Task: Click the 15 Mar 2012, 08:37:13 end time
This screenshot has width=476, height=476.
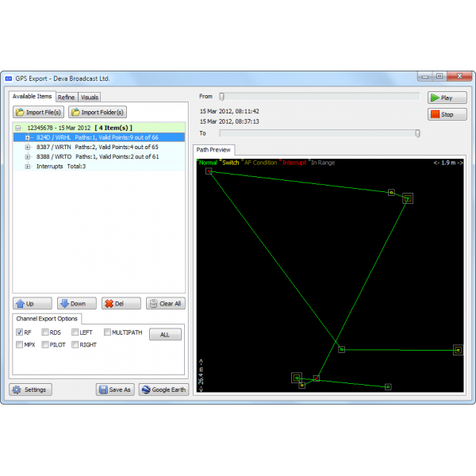Action: [229, 121]
